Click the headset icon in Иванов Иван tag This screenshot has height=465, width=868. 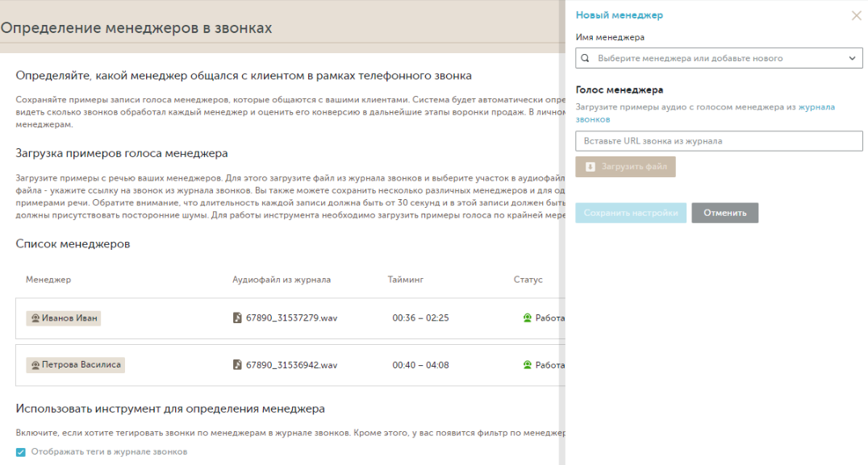pyautogui.click(x=35, y=318)
